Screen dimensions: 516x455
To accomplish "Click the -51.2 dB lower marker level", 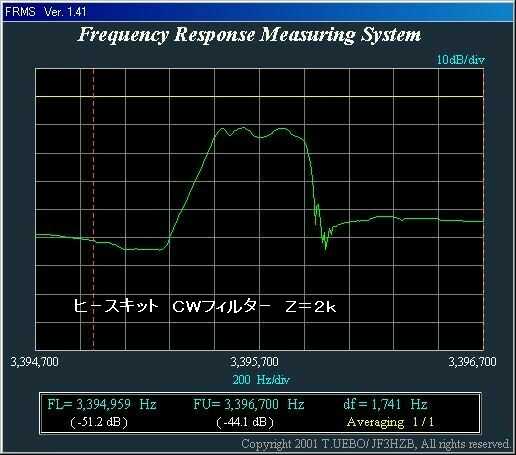I will (99, 422).
